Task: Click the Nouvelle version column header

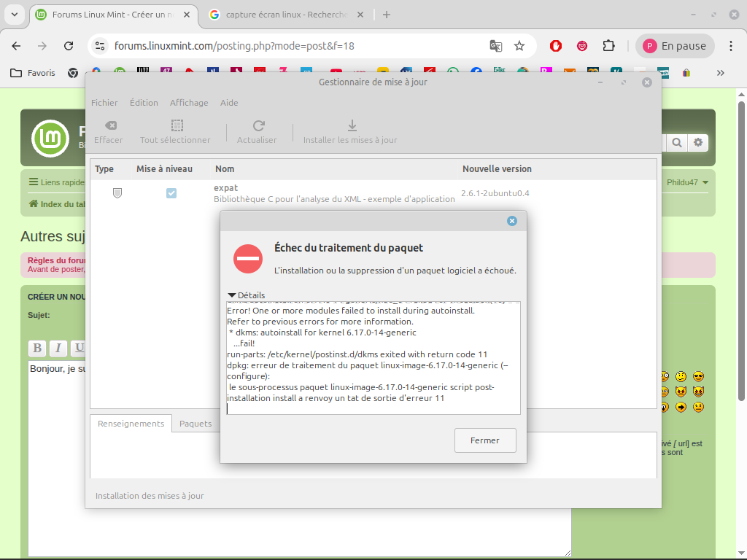Action: (497, 169)
